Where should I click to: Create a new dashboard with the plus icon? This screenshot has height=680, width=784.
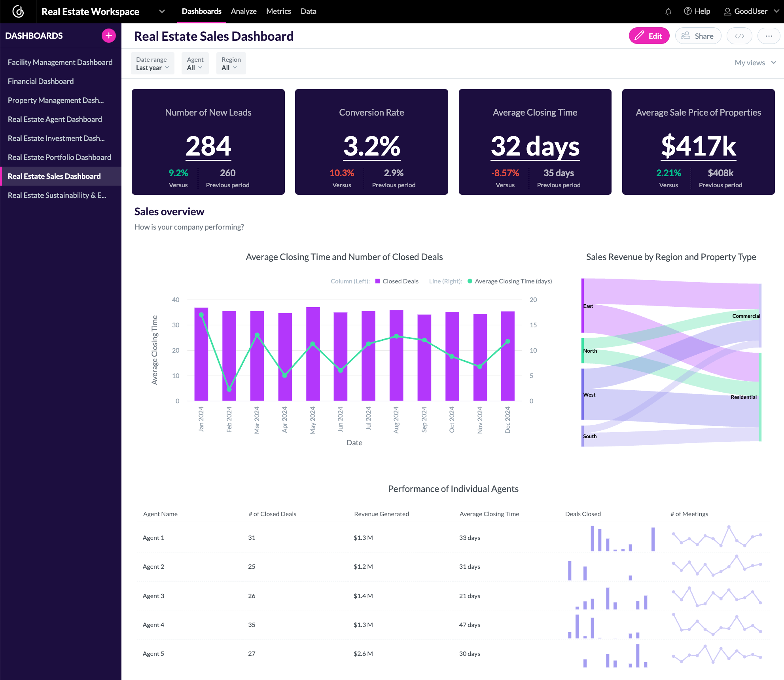click(x=108, y=35)
